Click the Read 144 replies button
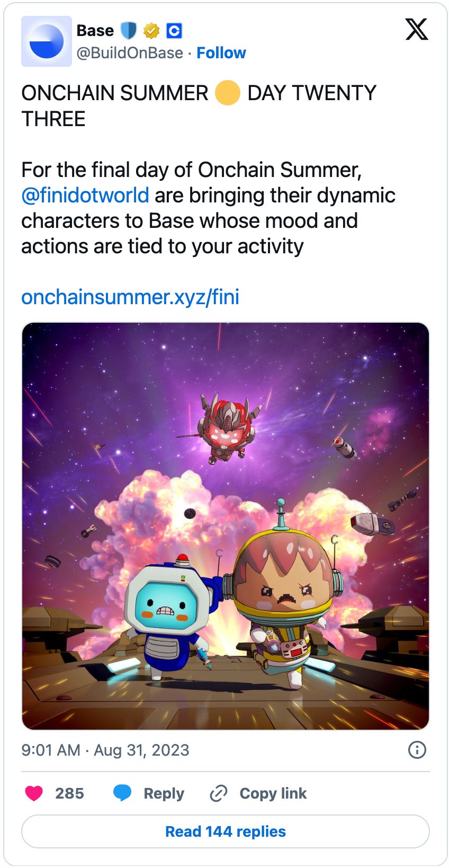Screen dimensions: 449x868 tap(226, 831)
